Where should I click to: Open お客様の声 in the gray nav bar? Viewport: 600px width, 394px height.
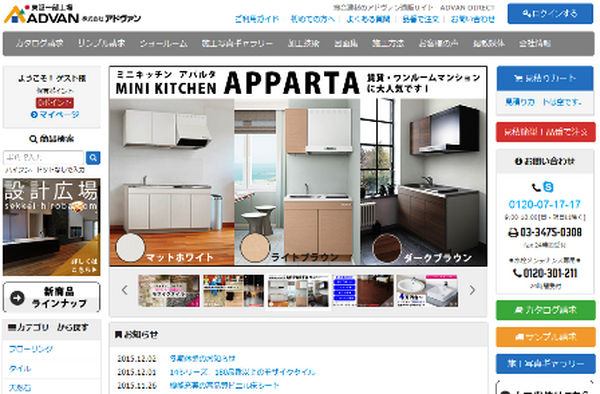(x=438, y=44)
